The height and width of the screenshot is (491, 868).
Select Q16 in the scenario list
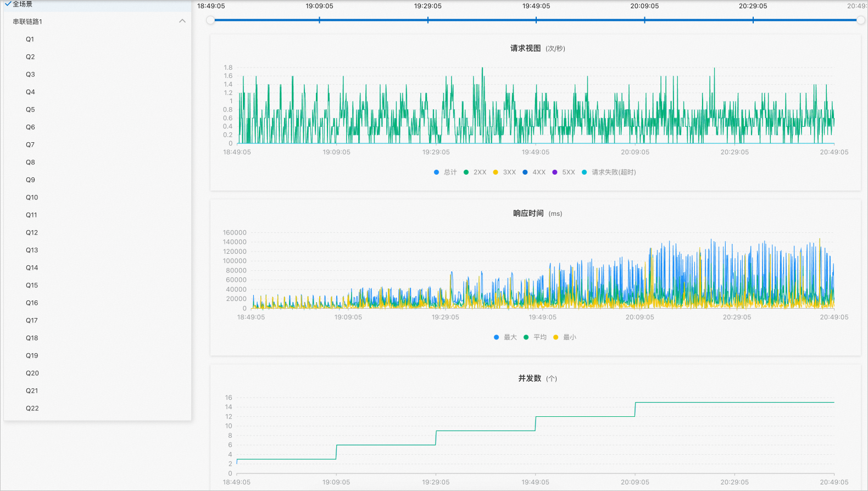click(x=97, y=303)
